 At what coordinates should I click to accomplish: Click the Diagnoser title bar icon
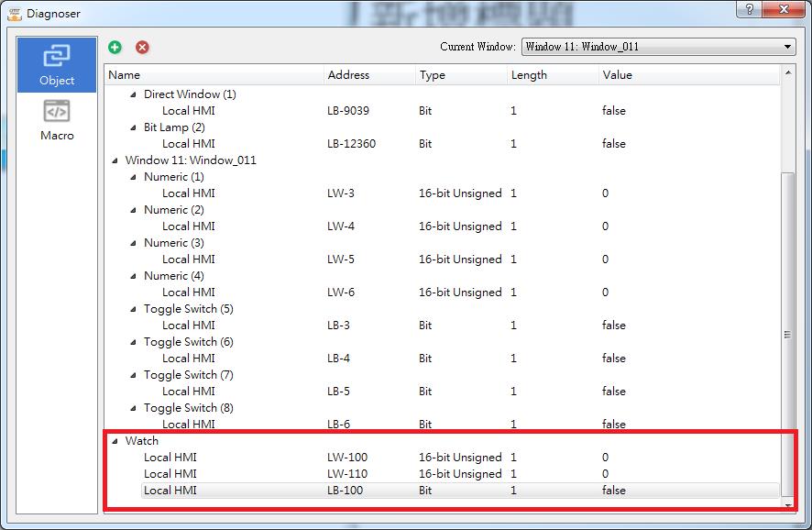[15, 13]
